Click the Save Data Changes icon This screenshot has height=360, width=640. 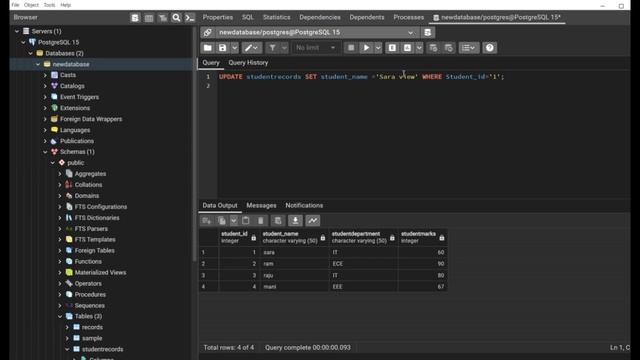pyautogui.click(x=278, y=221)
